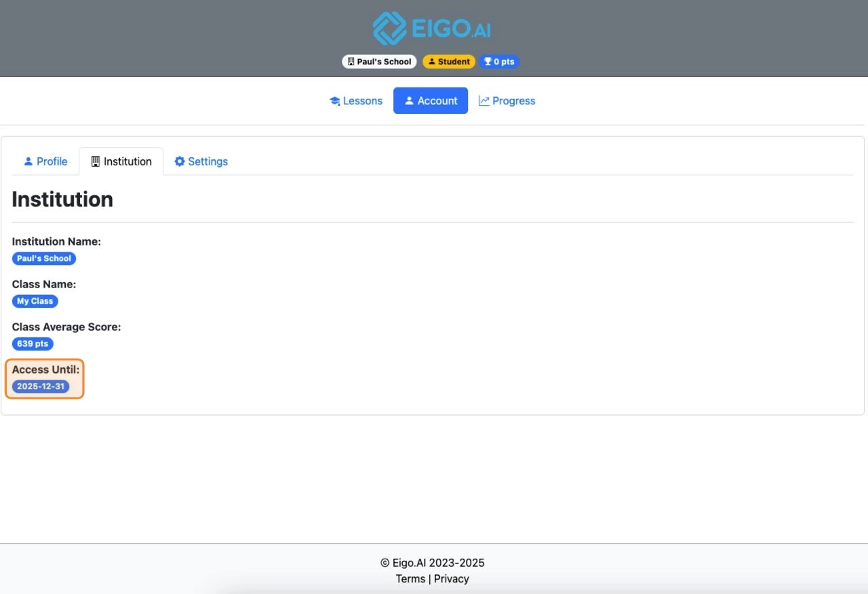Open the Privacy link in the footer
Screen dimensions: 868x594
click(452, 578)
